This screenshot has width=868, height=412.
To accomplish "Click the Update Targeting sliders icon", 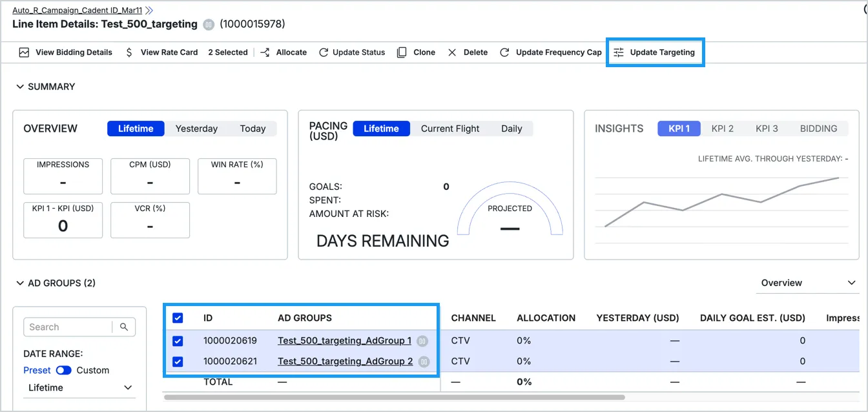I will 619,52.
